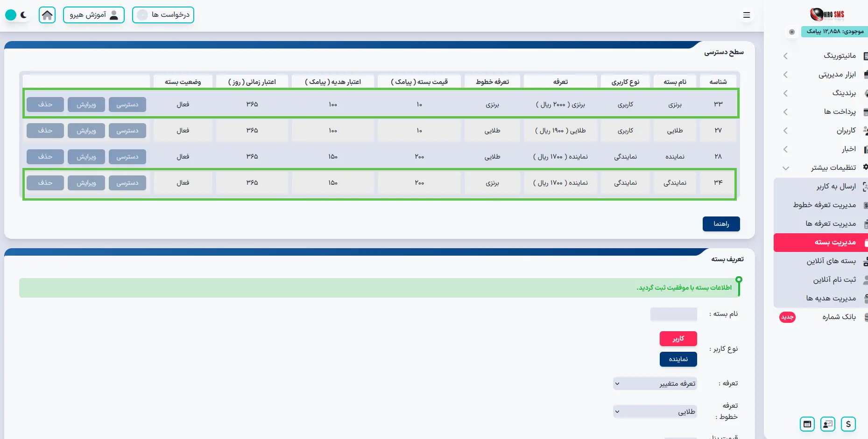This screenshot has height=439, width=868.
Task: Click the plus icon beside message balance
Action: point(792,32)
